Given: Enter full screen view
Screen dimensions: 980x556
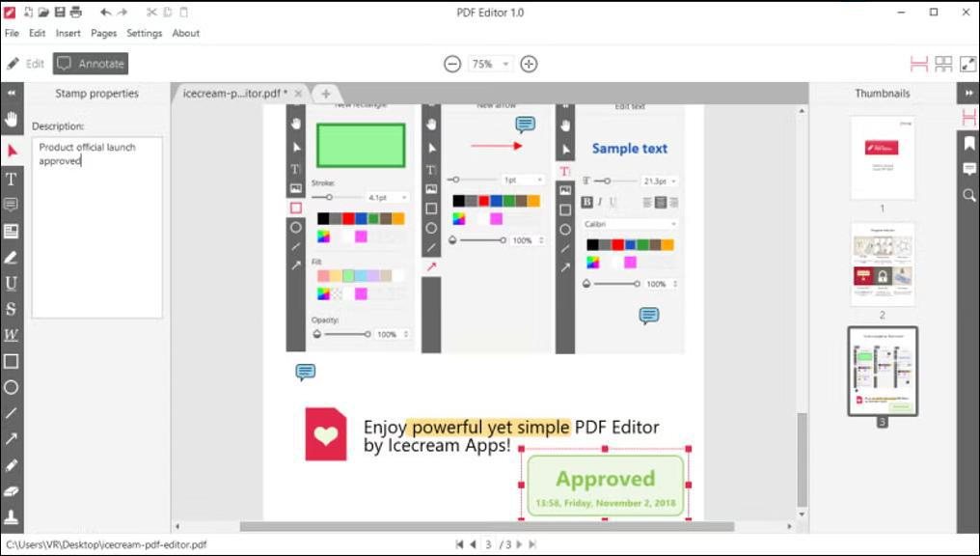Looking at the screenshot, I should (967, 64).
